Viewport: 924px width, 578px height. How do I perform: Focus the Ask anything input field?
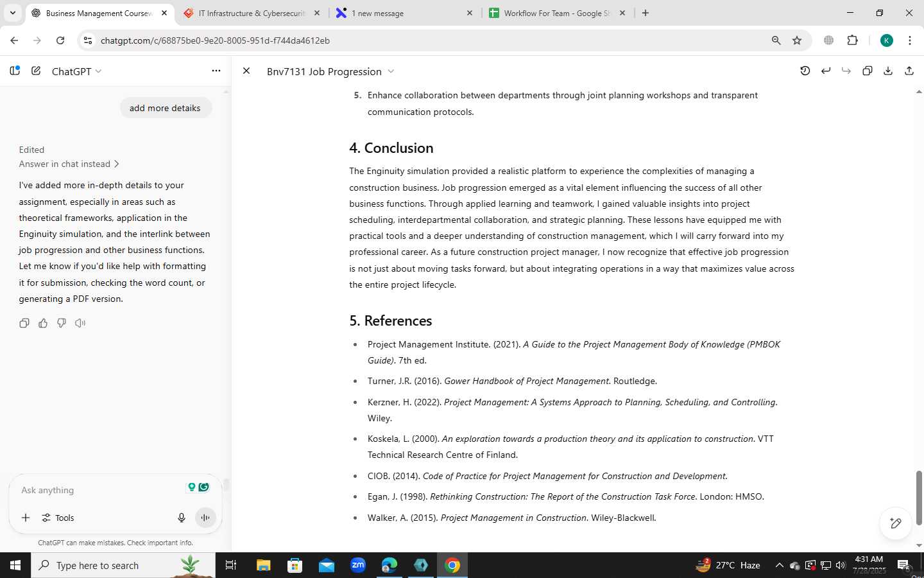click(103, 490)
